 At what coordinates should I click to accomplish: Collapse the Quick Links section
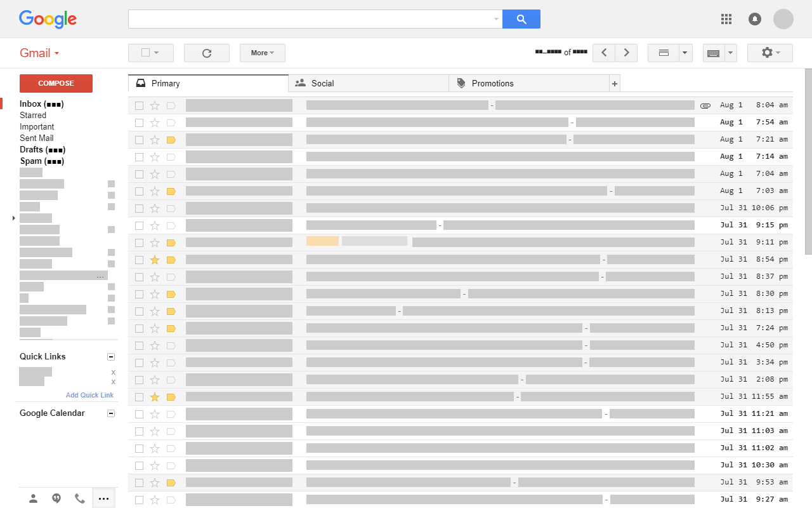pos(111,356)
